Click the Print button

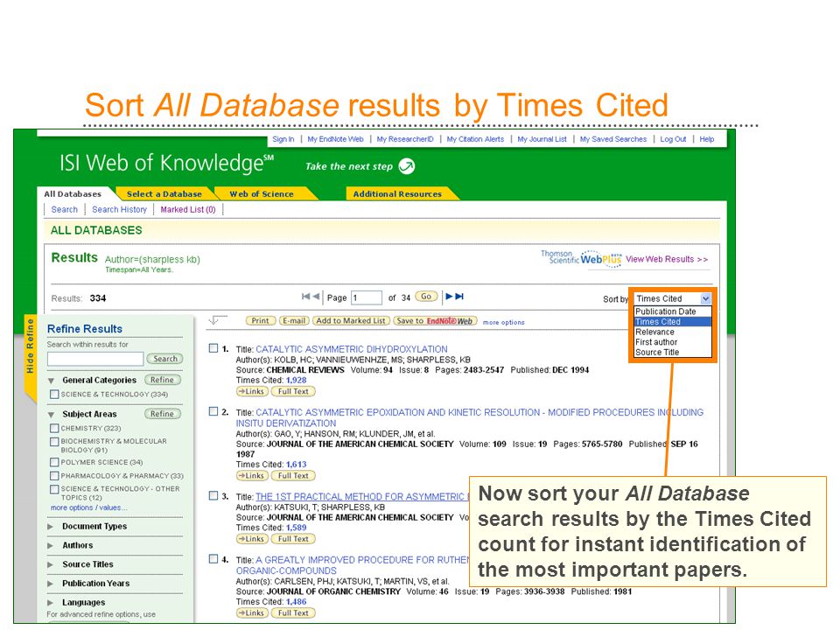coord(261,320)
